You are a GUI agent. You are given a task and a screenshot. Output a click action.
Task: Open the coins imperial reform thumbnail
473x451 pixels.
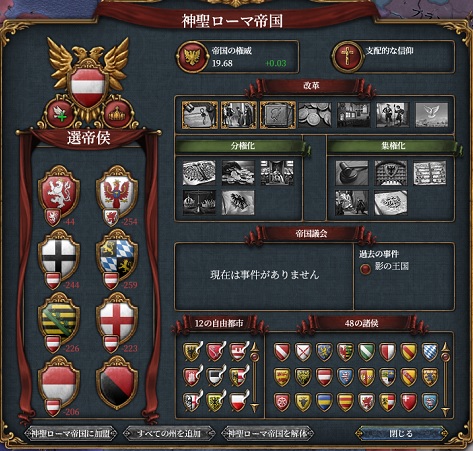315,115
